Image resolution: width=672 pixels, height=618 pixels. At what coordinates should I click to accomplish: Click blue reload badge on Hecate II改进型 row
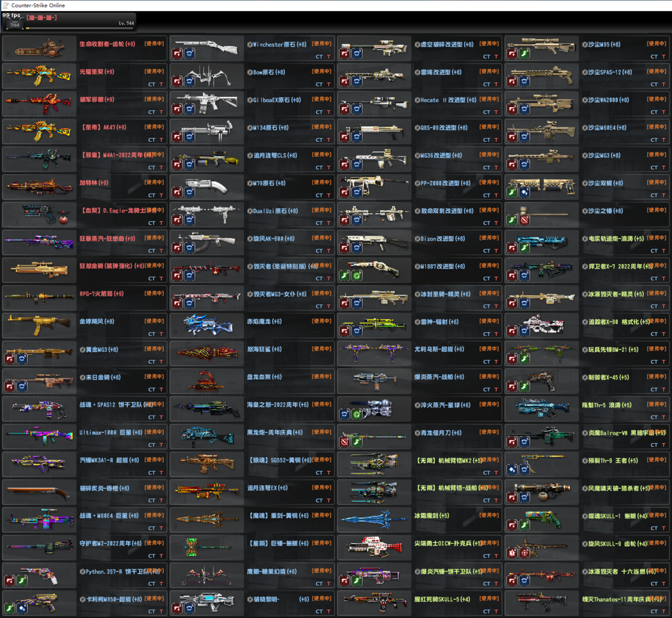[x=357, y=109]
